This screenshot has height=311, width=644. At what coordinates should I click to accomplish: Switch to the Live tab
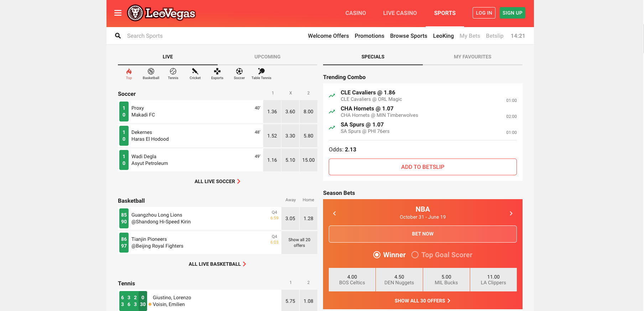pyautogui.click(x=168, y=57)
